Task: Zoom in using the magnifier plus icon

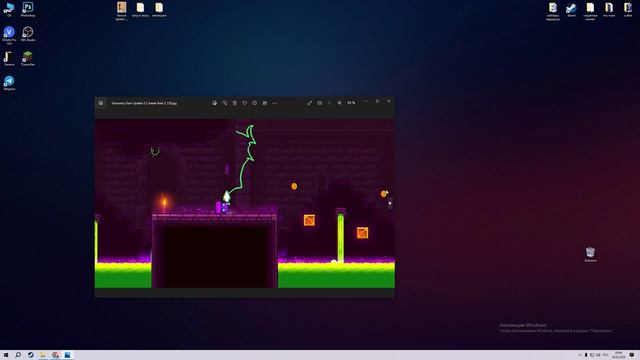Action: pos(340,103)
